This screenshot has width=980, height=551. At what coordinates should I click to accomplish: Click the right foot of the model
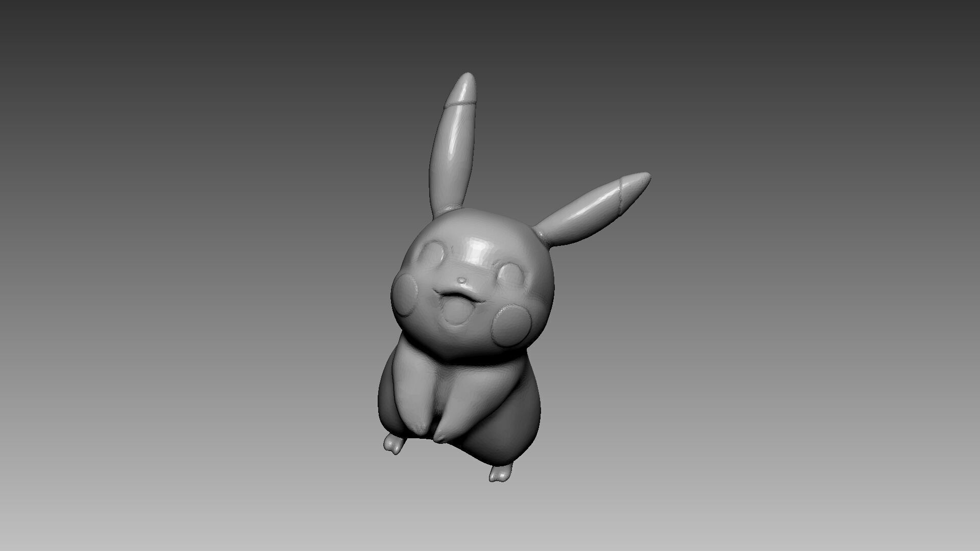(500, 472)
